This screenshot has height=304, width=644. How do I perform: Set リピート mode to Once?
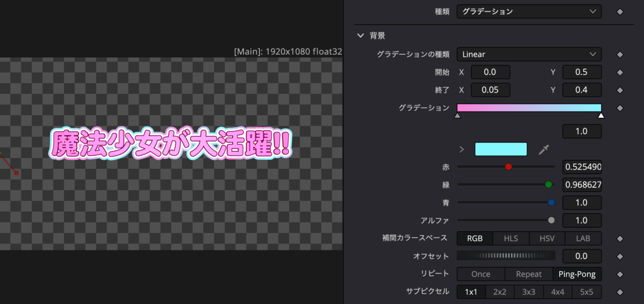click(x=481, y=274)
